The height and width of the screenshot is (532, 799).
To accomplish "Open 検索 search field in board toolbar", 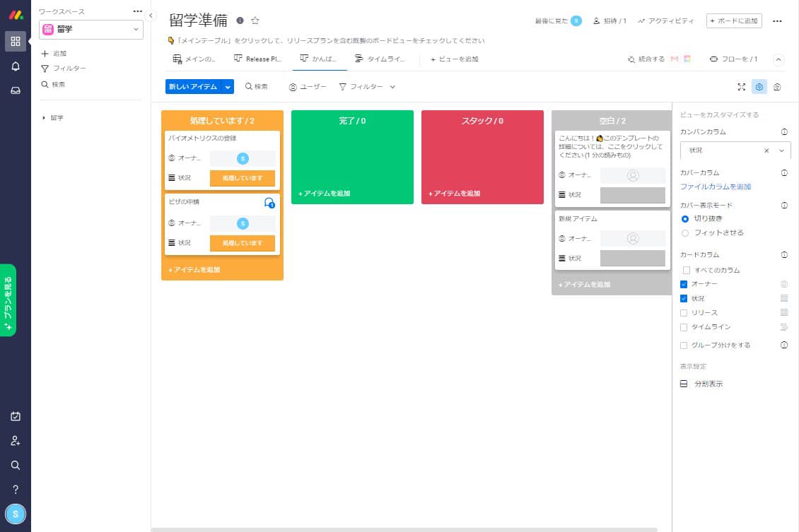I will pyautogui.click(x=256, y=87).
